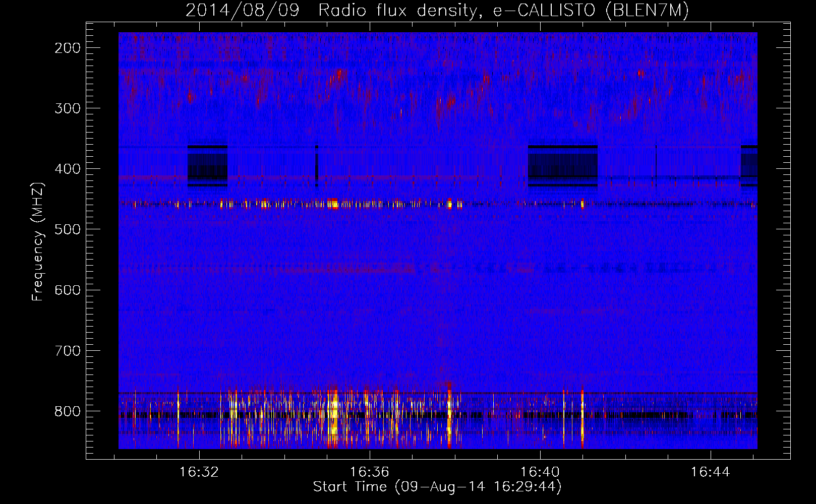
Task: Click the dark block near 16:40 at 400 MHz
Action: pos(563,165)
